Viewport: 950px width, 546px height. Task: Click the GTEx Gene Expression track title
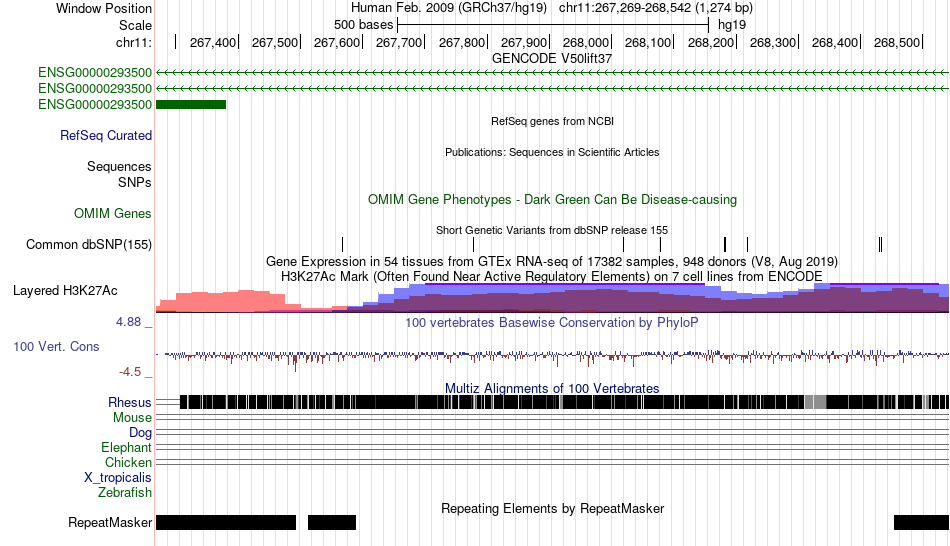(x=552, y=261)
